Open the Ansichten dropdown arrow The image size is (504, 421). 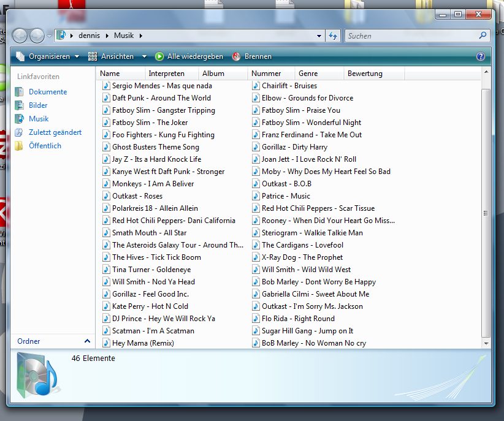click(144, 56)
